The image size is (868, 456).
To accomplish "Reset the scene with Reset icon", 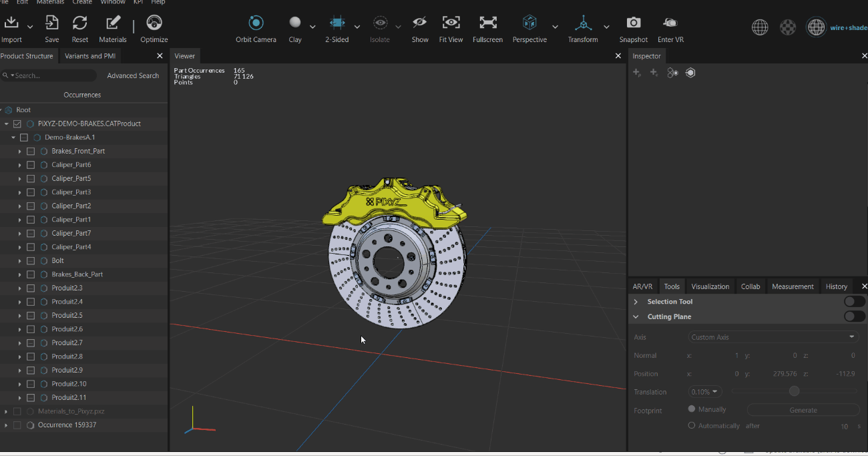I will pyautogui.click(x=80, y=23).
